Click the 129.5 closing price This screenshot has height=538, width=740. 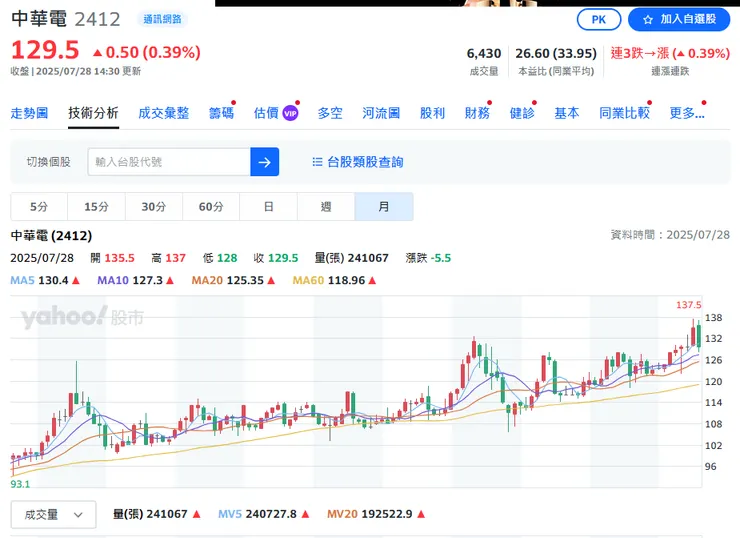click(x=45, y=50)
